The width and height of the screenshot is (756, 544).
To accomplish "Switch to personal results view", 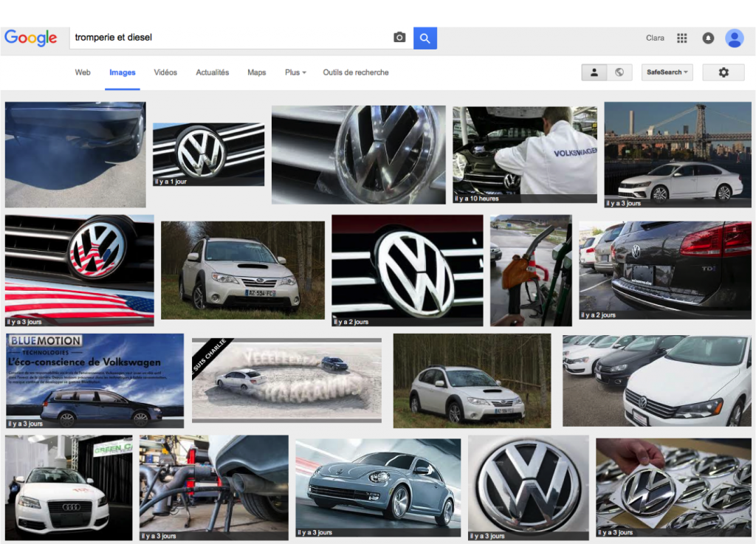I will click(594, 72).
